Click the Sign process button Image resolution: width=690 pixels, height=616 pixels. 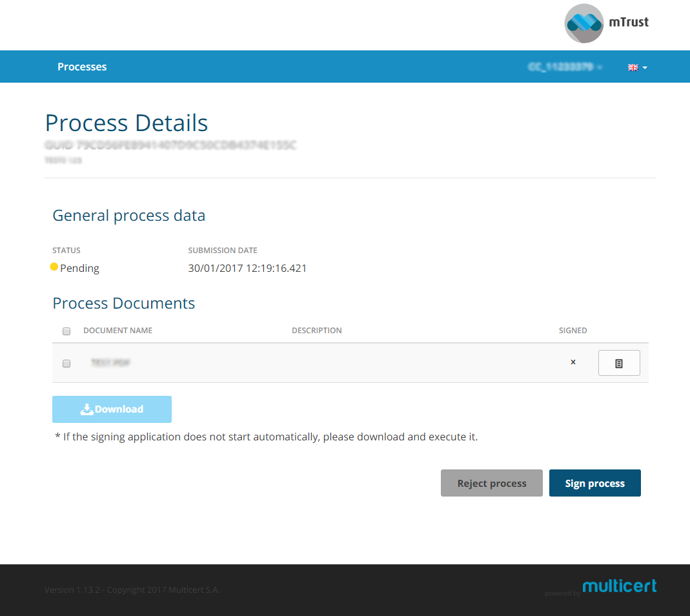[594, 483]
